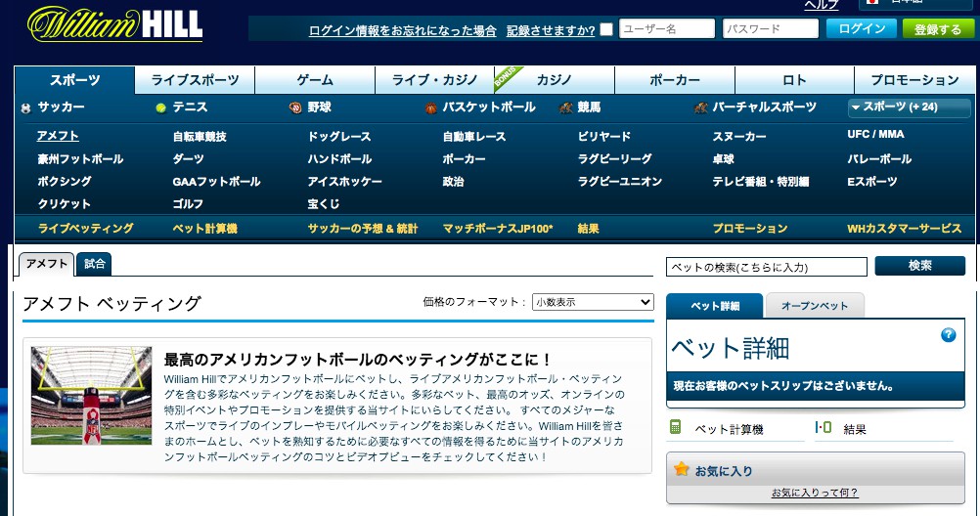
Task: Click the forgot login info link
Action: point(403,30)
